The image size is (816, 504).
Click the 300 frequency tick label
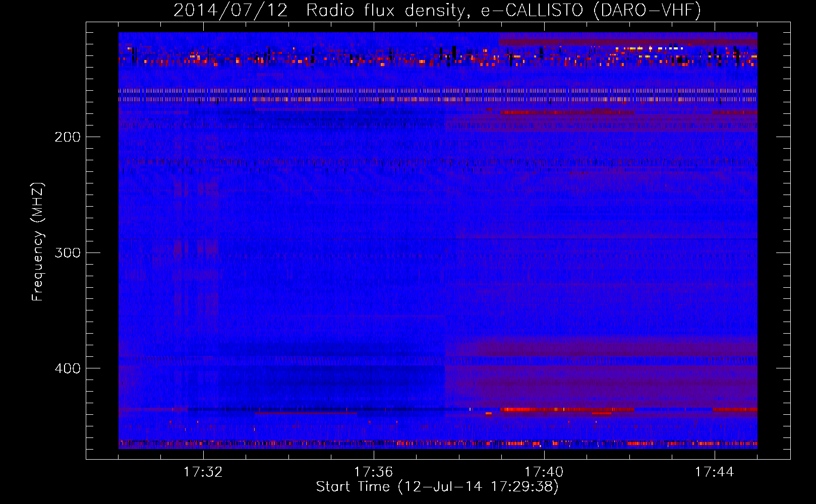(x=67, y=253)
